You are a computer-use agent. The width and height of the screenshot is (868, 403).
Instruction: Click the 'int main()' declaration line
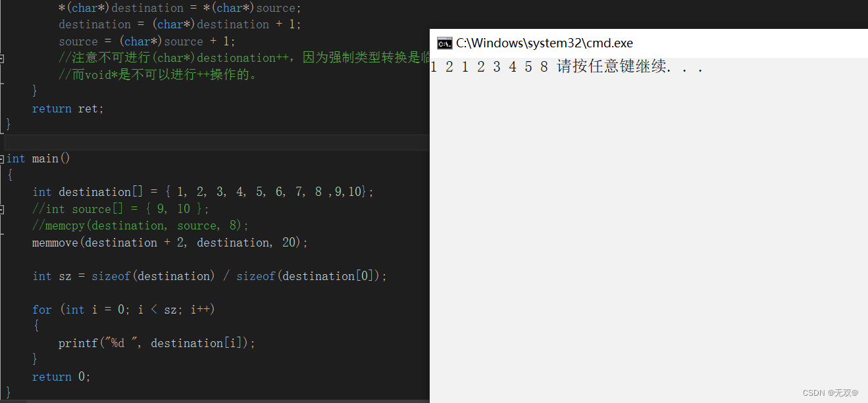(38, 158)
